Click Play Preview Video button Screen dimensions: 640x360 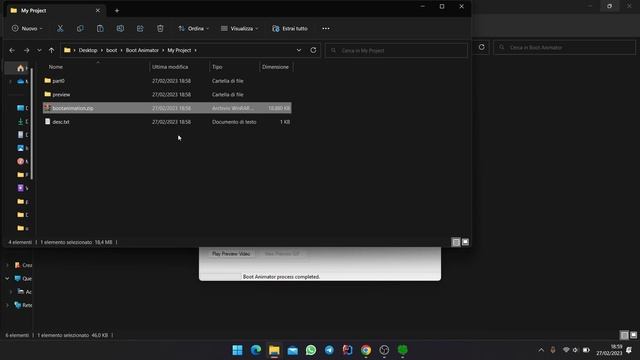pos(231,253)
